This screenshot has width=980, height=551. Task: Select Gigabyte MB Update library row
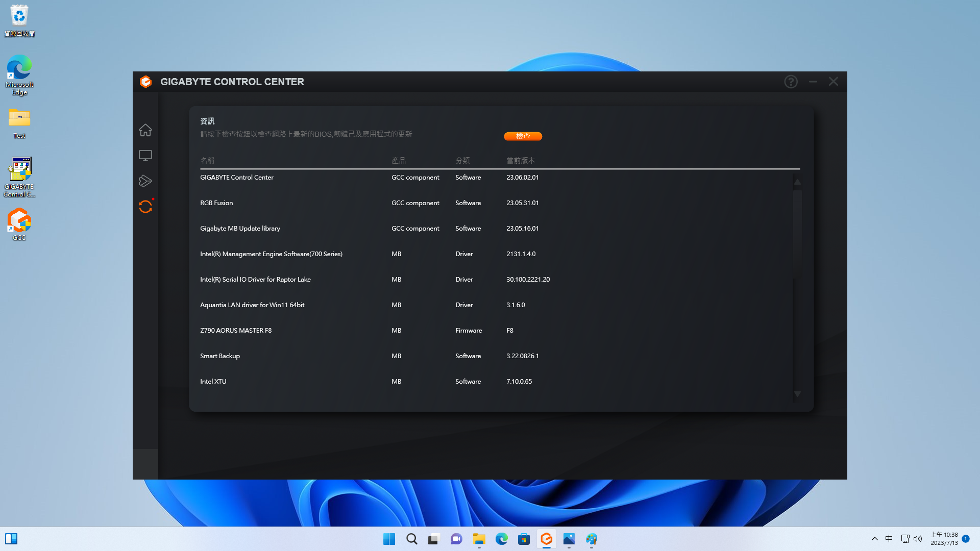point(496,229)
